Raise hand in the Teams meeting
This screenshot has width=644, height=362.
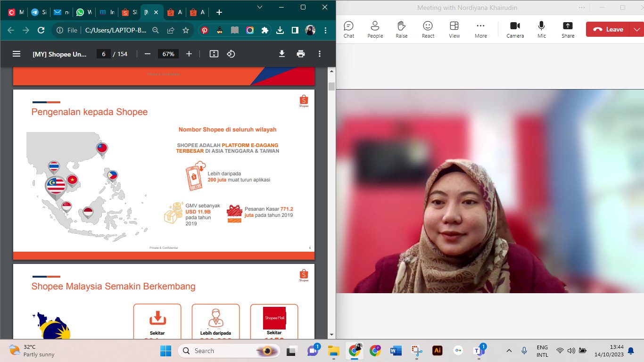(402, 29)
